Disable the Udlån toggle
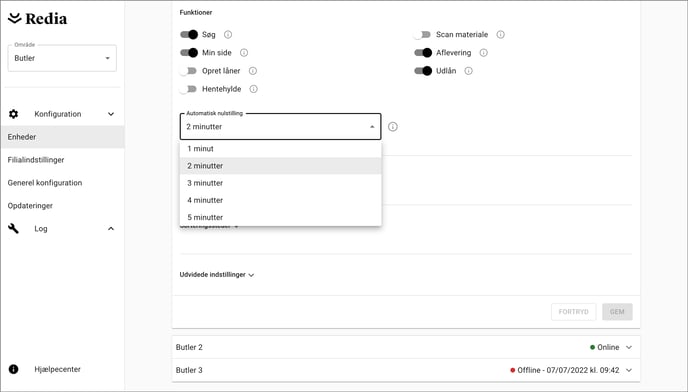This screenshot has height=392, width=688. (x=423, y=71)
